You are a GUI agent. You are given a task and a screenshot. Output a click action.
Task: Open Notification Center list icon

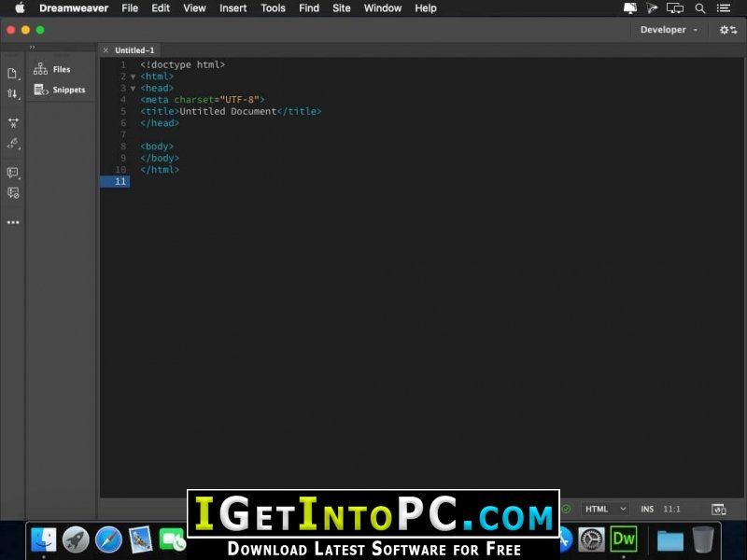tap(723, 8)
